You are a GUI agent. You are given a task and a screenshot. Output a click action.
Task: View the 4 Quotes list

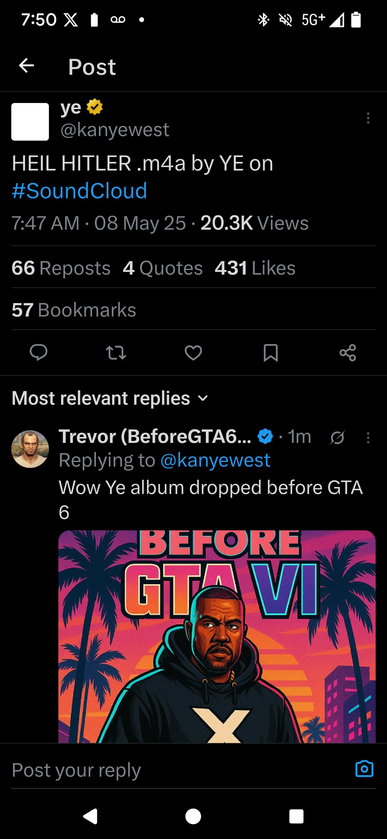click(163, 268)
